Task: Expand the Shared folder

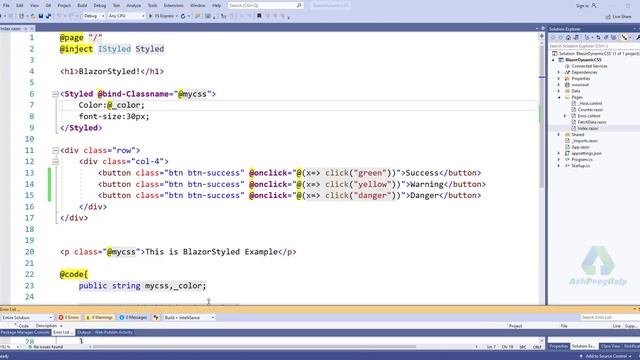Action: point(559,134)
